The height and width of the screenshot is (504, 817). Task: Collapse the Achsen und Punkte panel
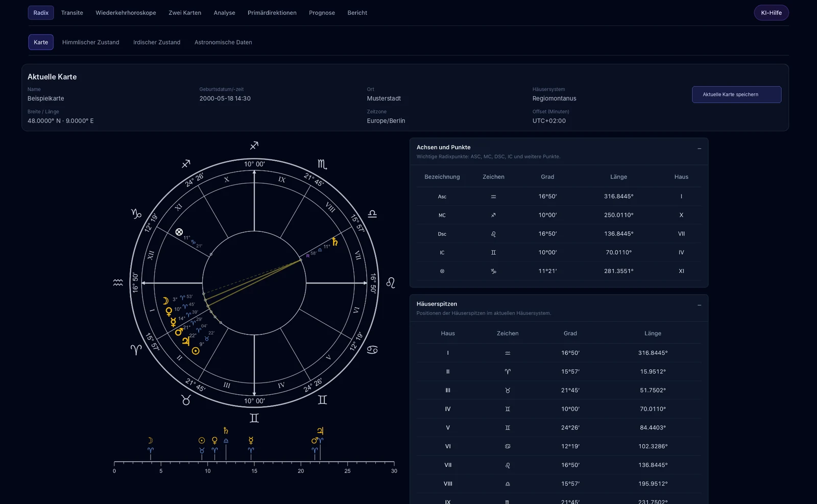pyautogui.click(x=699, y=149)
